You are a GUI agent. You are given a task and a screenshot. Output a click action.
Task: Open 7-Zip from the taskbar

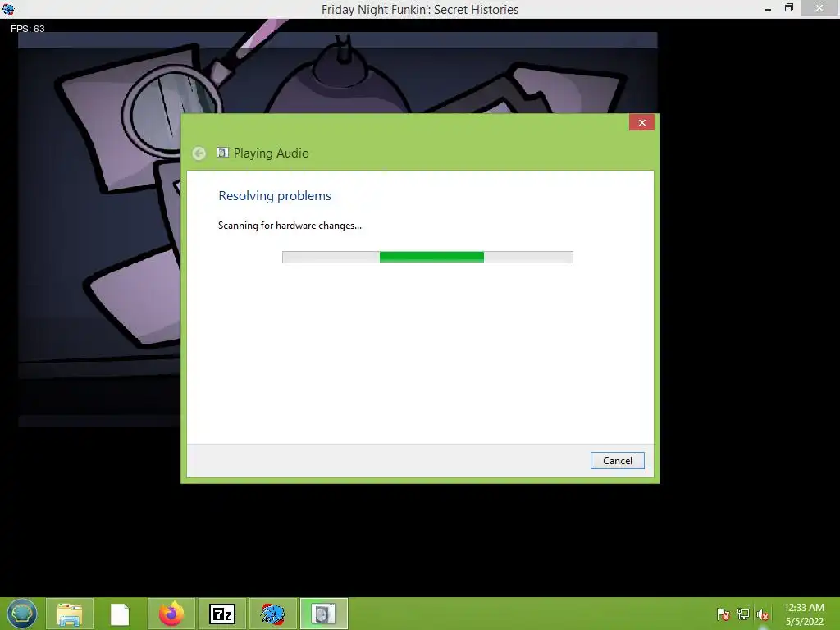click(222, 614)
